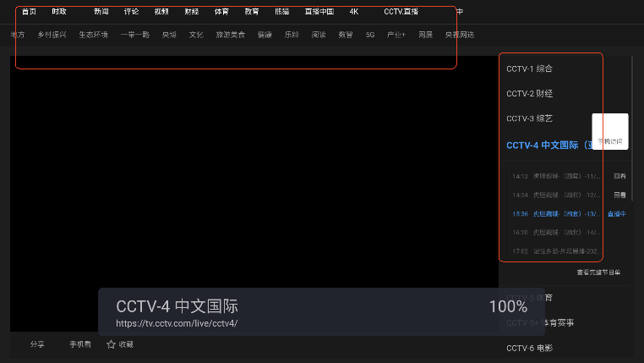Go to the 5G link

[x=370, y=35]
